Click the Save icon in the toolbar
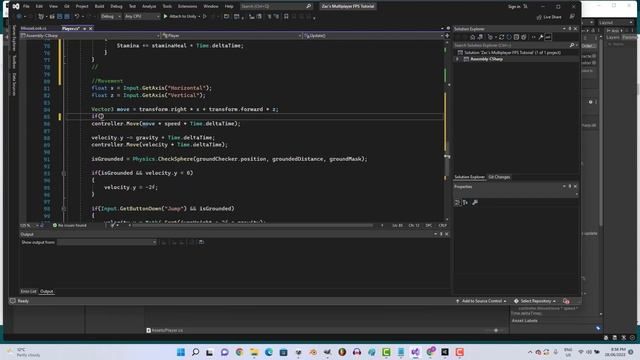 click(x=60, y=16)
